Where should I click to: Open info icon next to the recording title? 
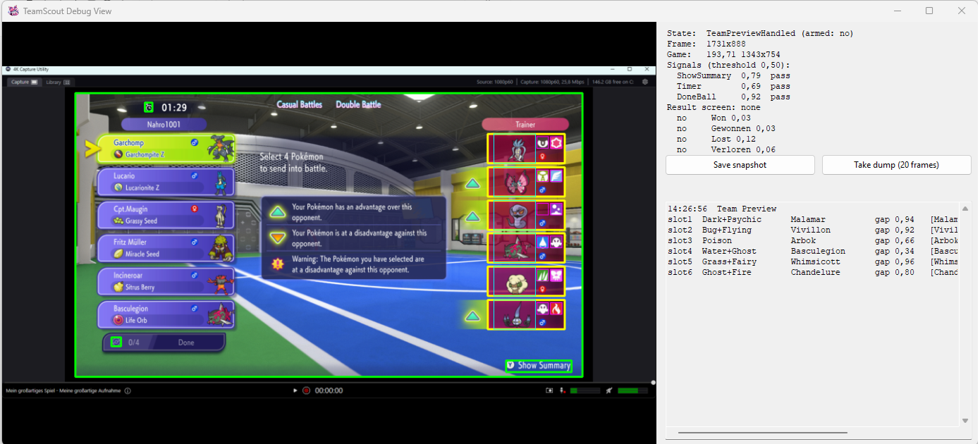[128, 390]
